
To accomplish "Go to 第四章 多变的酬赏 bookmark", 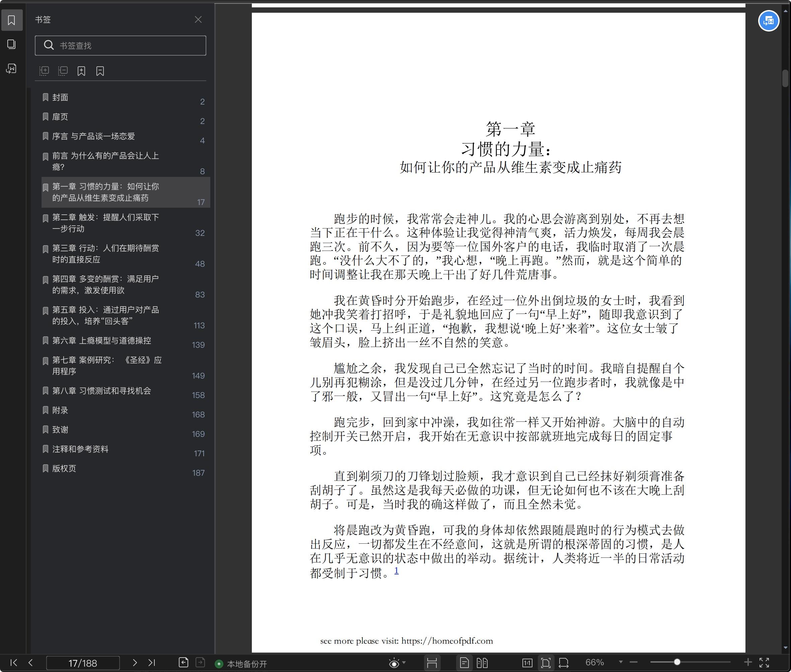I will [x=126, y=284].
